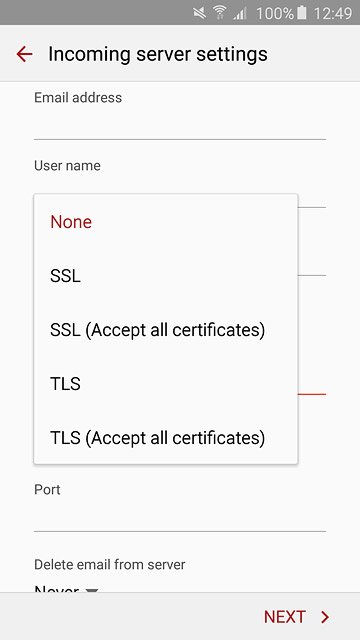Choose TLS (Accept all certificates)

(166, 438)
